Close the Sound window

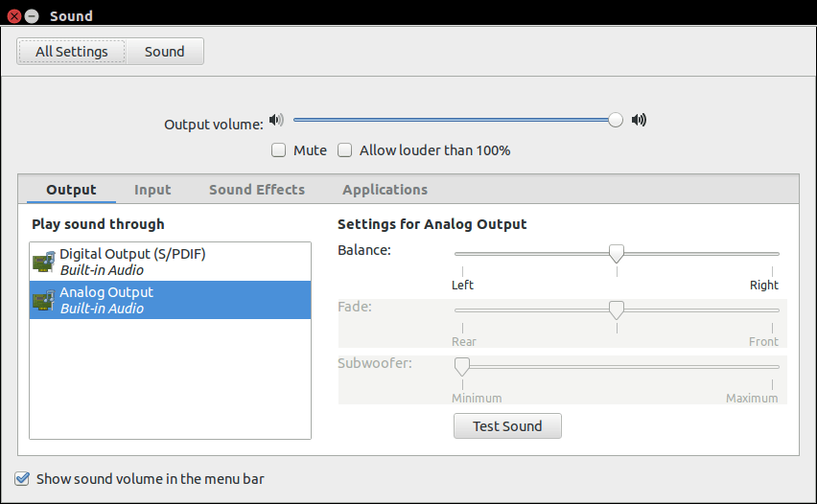point(14,16)
